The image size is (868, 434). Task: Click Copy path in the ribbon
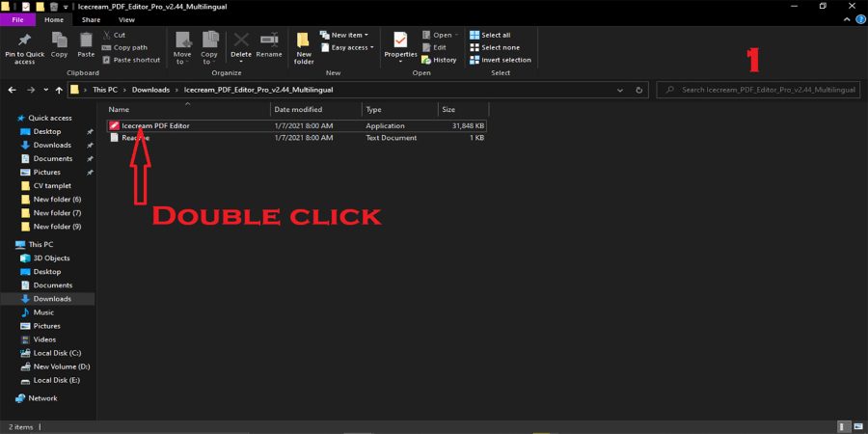pyautogui.click(x=125, y=47)
